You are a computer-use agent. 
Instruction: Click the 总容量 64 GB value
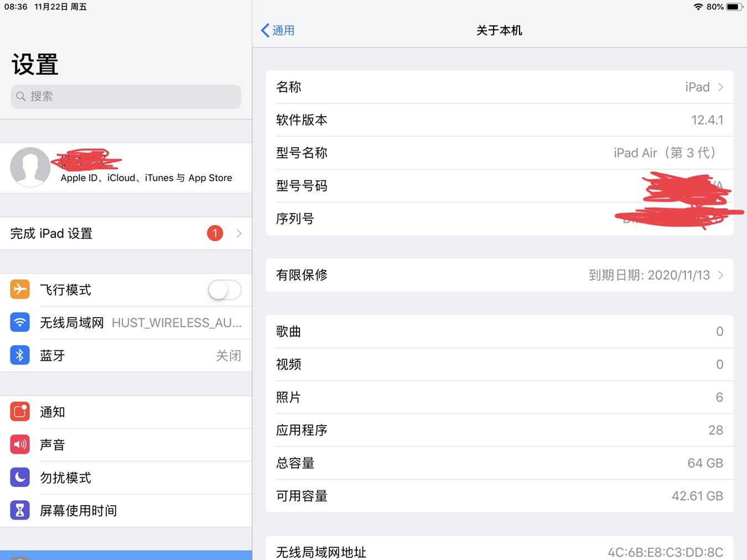[x=705, y=463]
